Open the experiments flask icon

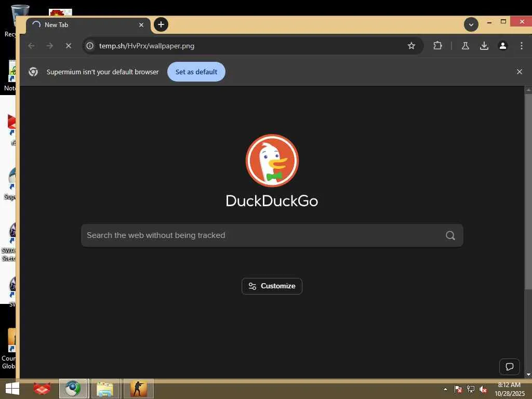465,46
